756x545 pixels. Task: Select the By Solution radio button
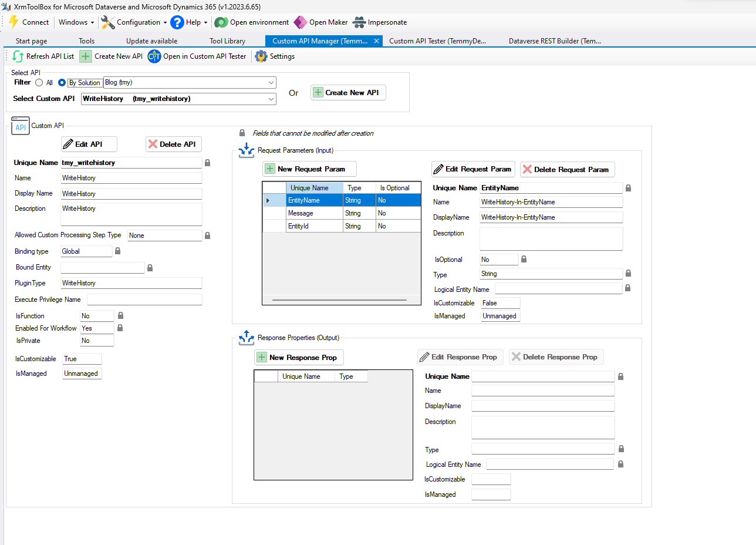click(62, 83)
